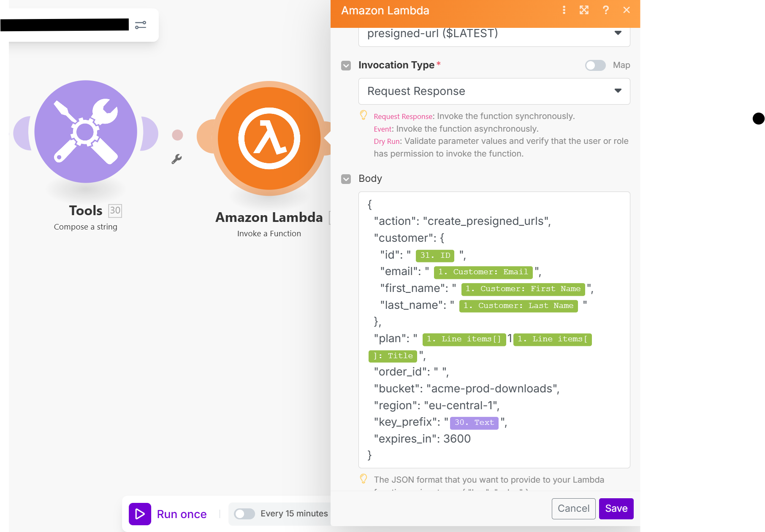This screenshot has height=532, width=765.
Task: Click the 'Invocation Type' field label
Action: click(x=396, y=65)
